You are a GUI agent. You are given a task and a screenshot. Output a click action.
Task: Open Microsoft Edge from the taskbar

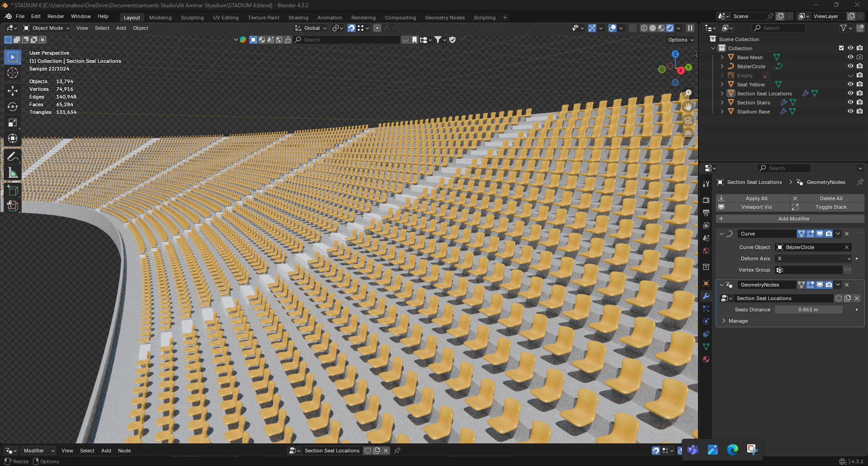pos(732,449)
